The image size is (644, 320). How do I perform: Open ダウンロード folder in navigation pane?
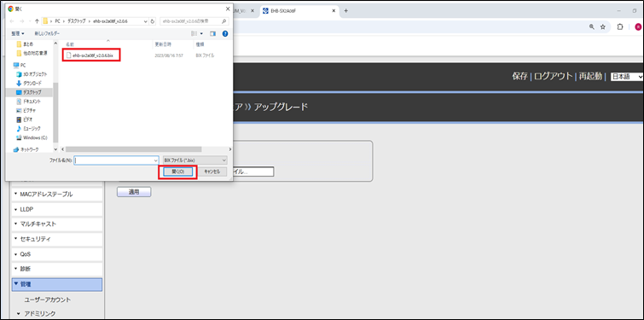(x=29, y=83)
